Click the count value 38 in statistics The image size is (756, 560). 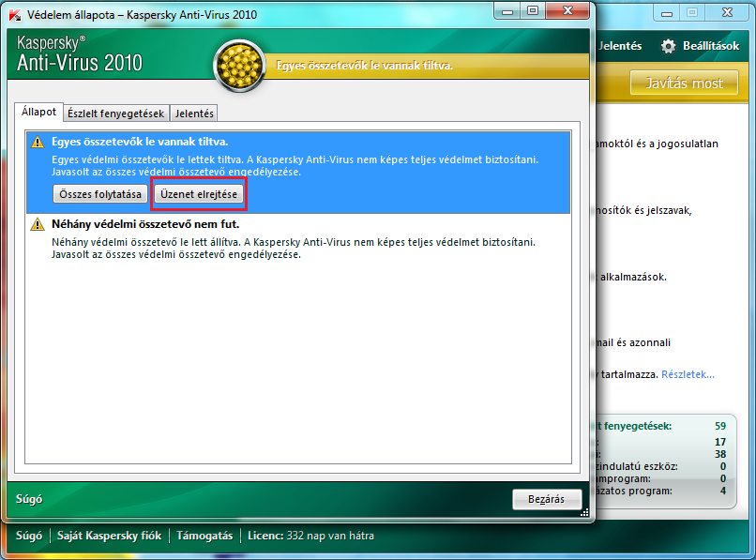click(x=720, y=454)
